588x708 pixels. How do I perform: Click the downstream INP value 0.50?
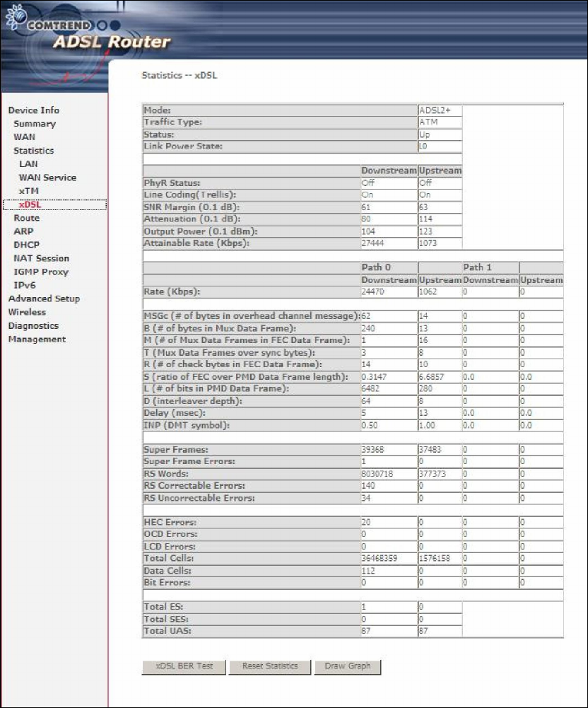(x=370, y=425)
